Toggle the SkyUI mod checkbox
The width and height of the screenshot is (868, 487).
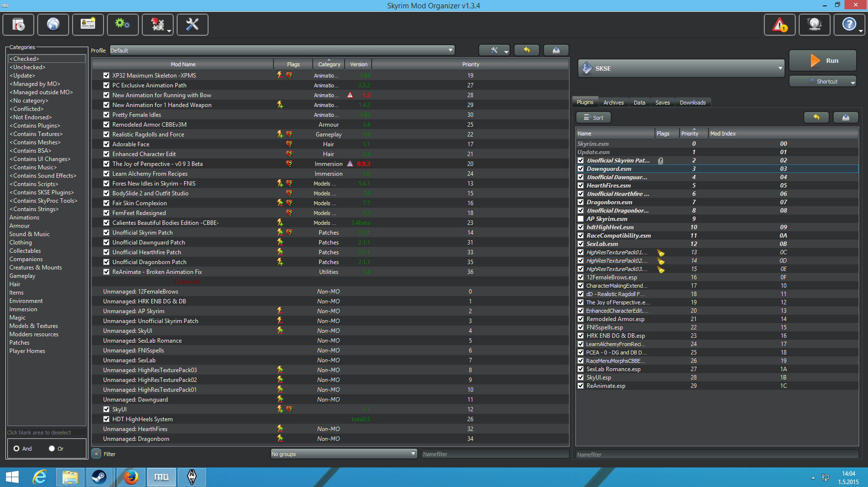[x=106, y=409]
